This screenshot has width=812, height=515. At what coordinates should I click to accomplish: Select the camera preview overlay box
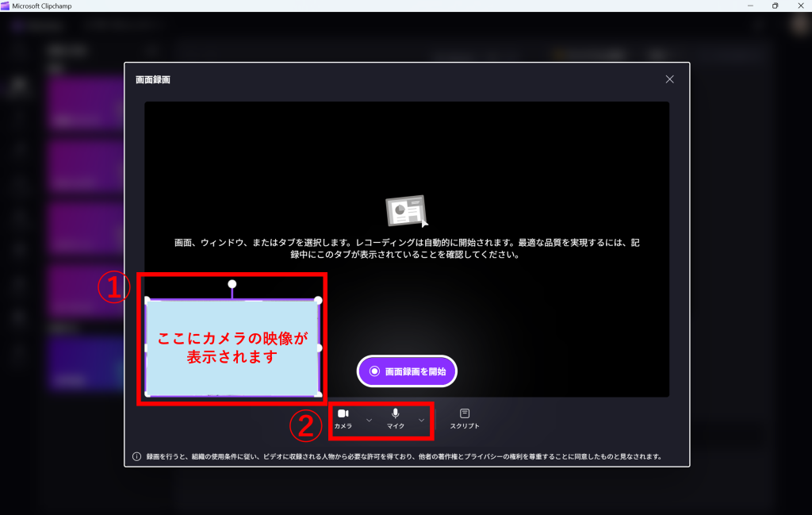point(232,348)
